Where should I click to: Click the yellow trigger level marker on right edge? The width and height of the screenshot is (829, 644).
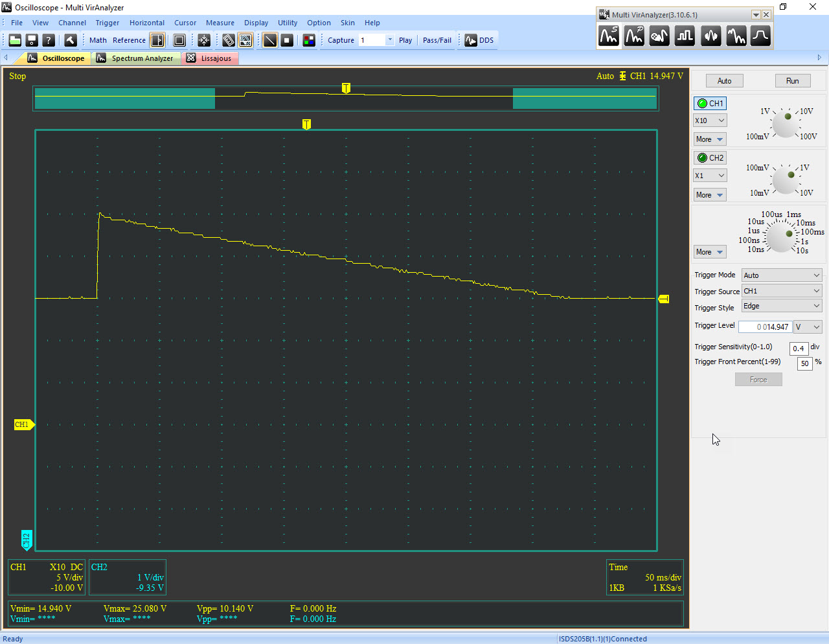[x=663, y=299]
